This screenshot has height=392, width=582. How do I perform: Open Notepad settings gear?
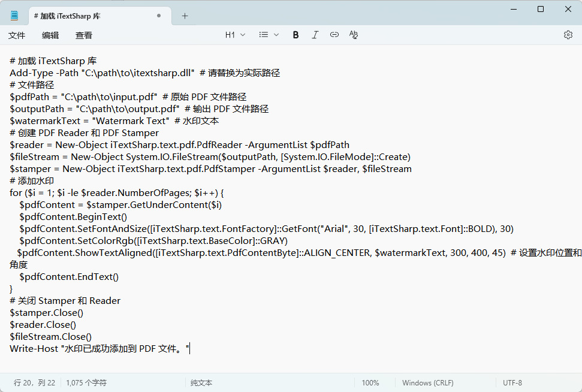(568, 35)
